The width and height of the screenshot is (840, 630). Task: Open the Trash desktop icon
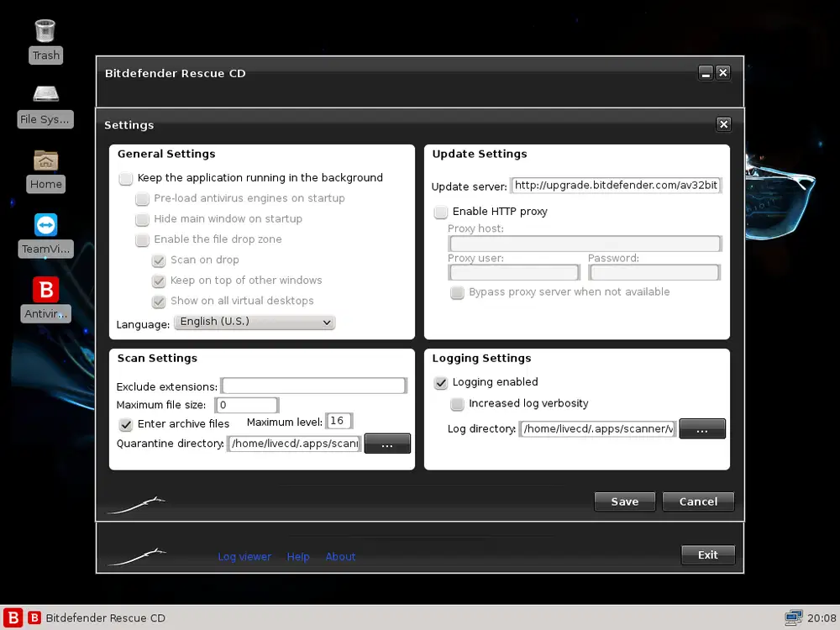pos(45,40)
